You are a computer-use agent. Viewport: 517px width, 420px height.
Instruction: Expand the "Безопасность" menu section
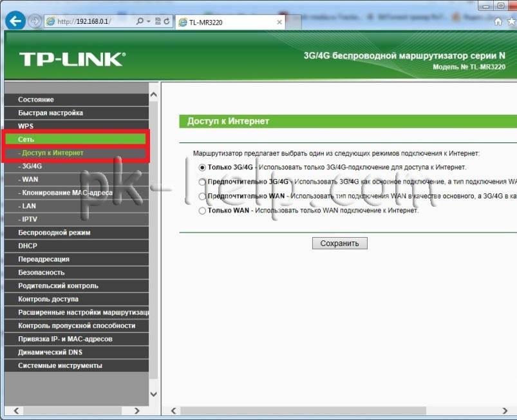(77, 272)
